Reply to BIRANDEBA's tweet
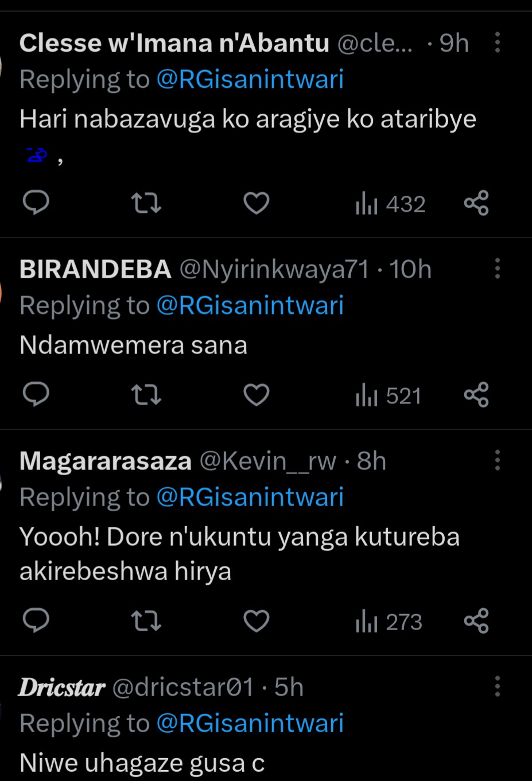The width and height of the screenshot is (532, 781). click(36, 395)
